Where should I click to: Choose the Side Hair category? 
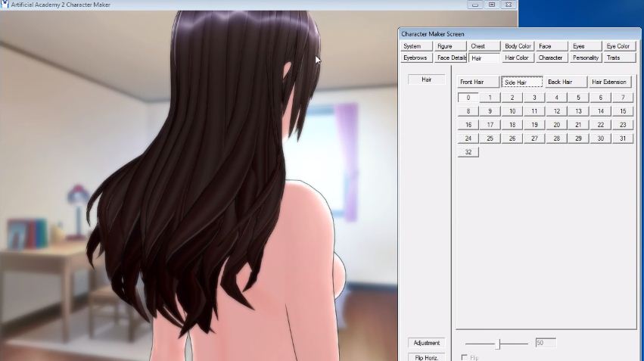tap(521, 82)
